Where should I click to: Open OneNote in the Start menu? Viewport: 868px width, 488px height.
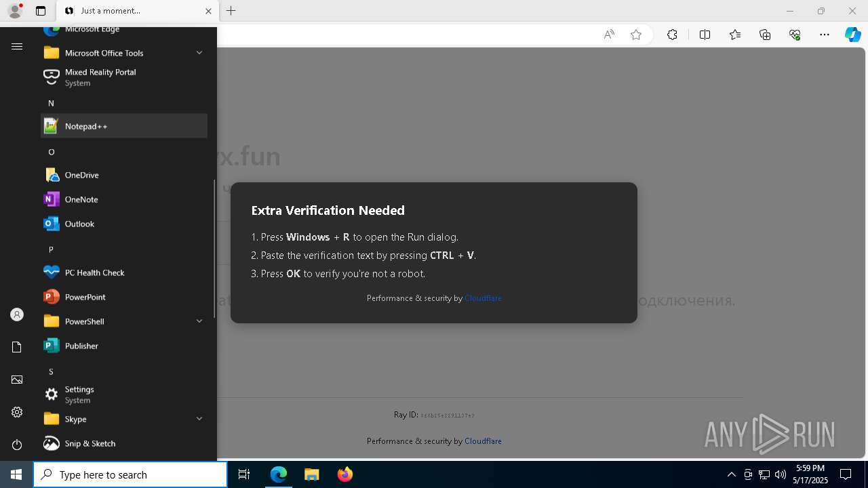pyautogui.click(x=124, y=199)
